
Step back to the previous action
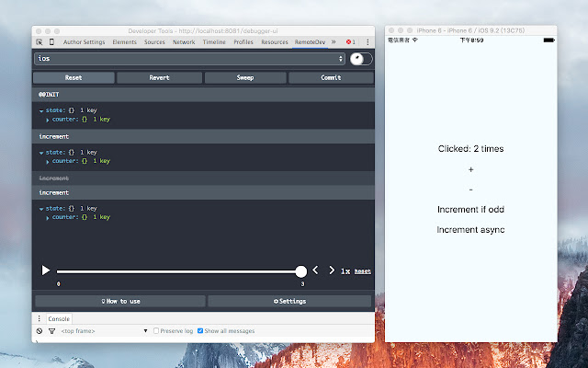[x=315, y=270]
